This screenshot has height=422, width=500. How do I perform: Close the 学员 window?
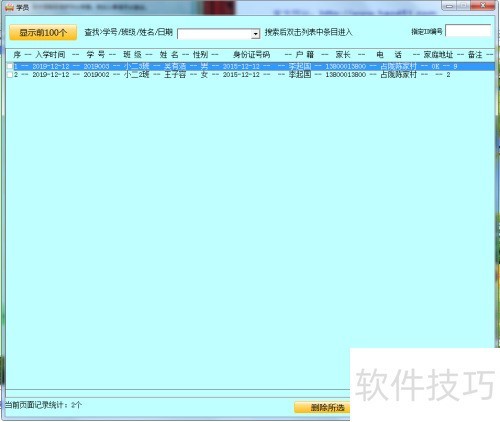(482, 6)
